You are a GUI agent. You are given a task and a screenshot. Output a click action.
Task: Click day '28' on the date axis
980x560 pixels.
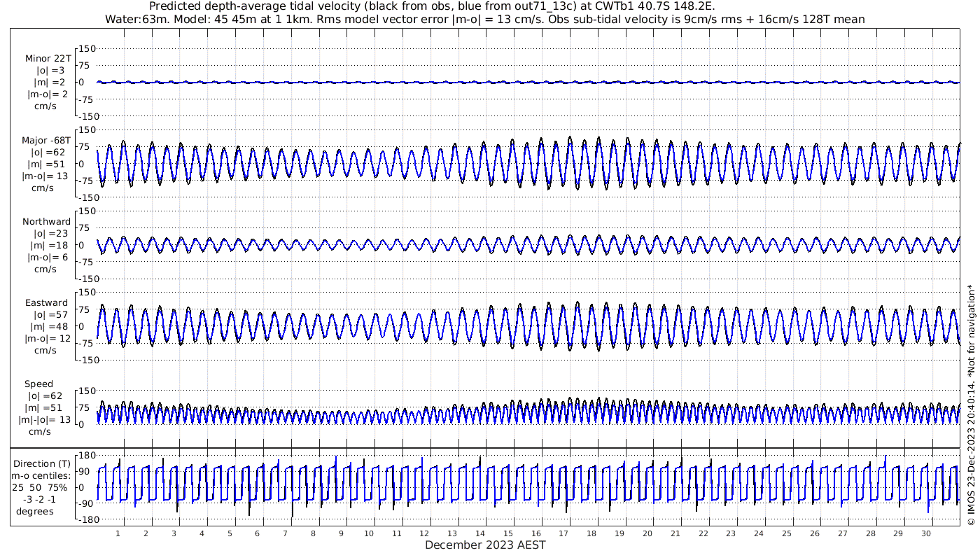coord(870,533)
